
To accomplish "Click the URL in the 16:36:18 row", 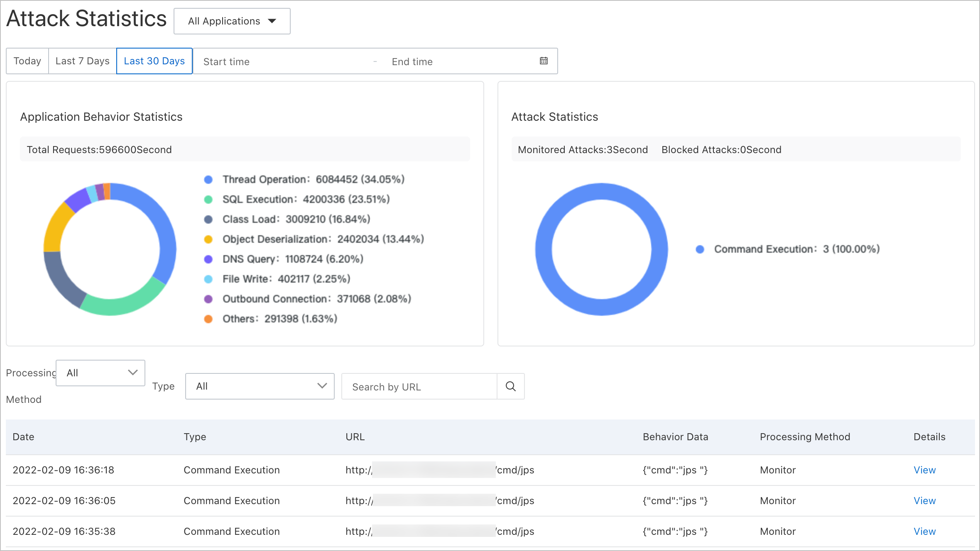I will [440, 470].
